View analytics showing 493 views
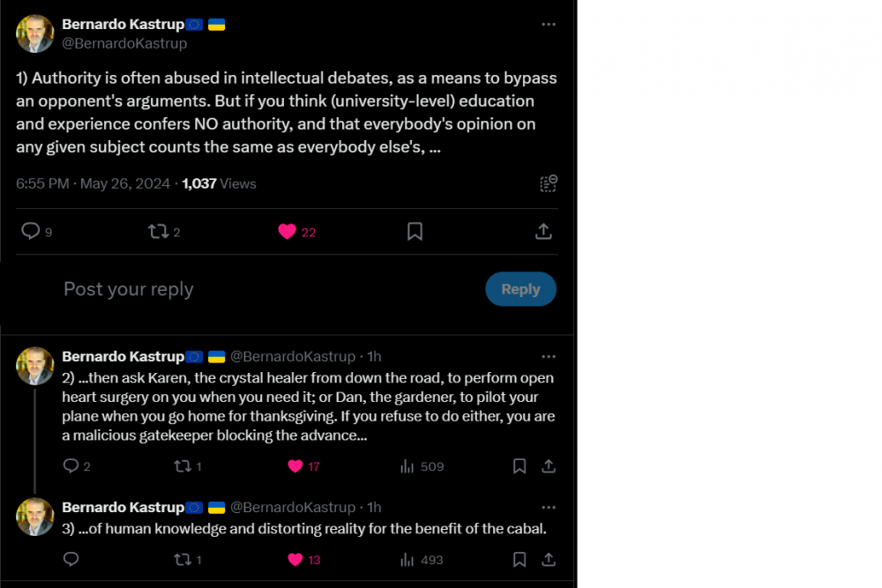The image size is (882, 588). 407,560
